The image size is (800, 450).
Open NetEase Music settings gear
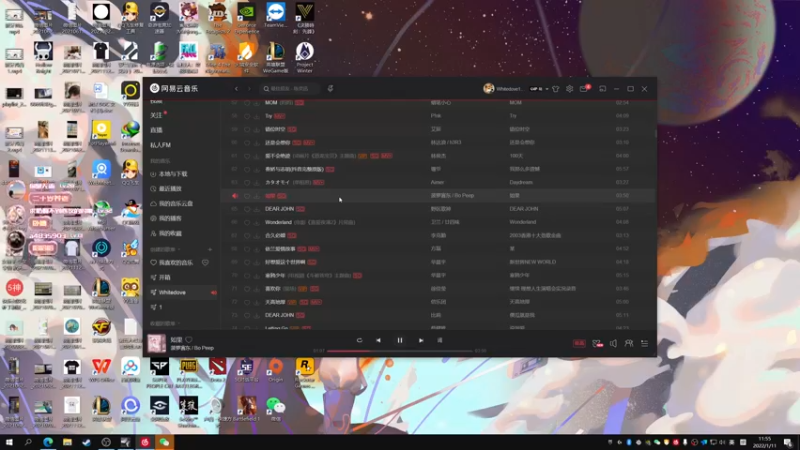point(569,89)
